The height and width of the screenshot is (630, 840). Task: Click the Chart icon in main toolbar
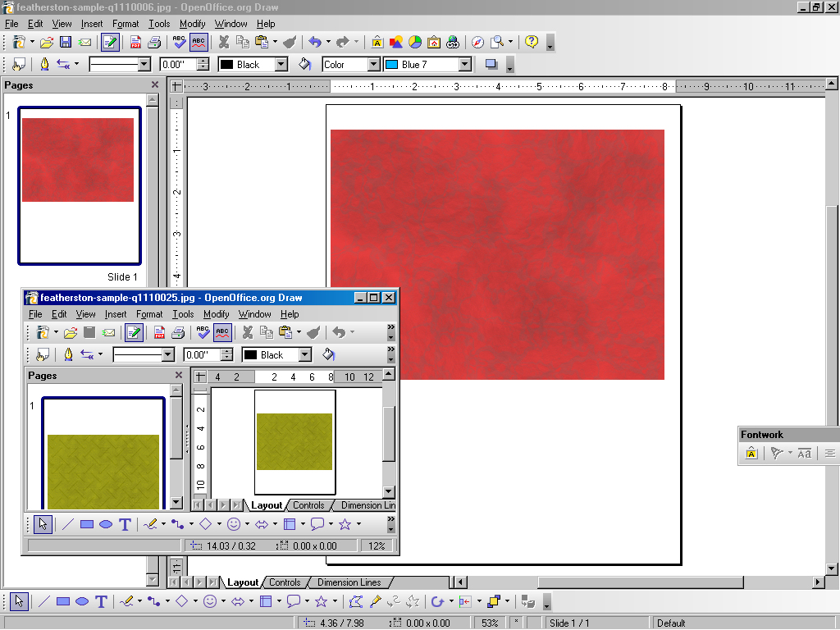pos(415,42)
